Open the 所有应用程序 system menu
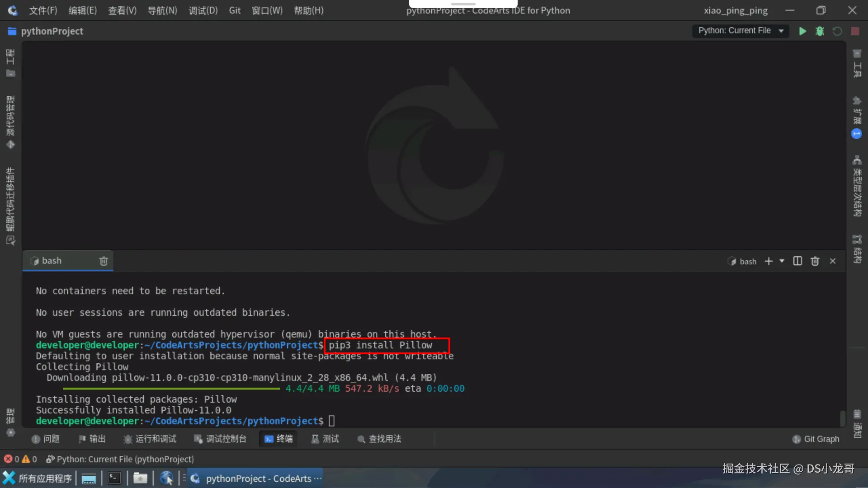Screen dimensions: 868x488 pos(38,478)
